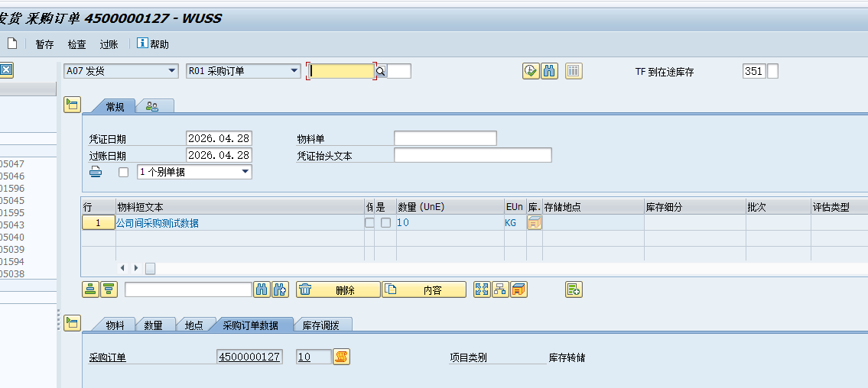Screen dimensions: 868x388
Task: Click the execute icon with green checkmark
Action: coord(531,71)
